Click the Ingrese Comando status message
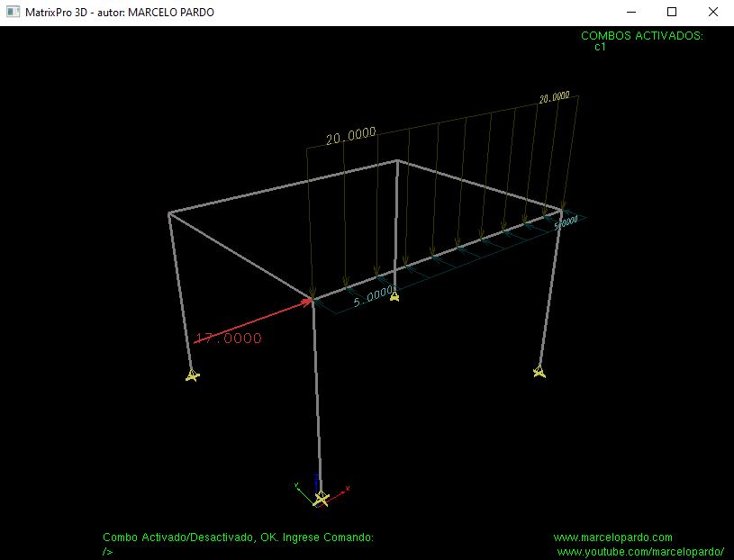 point(239,537)
